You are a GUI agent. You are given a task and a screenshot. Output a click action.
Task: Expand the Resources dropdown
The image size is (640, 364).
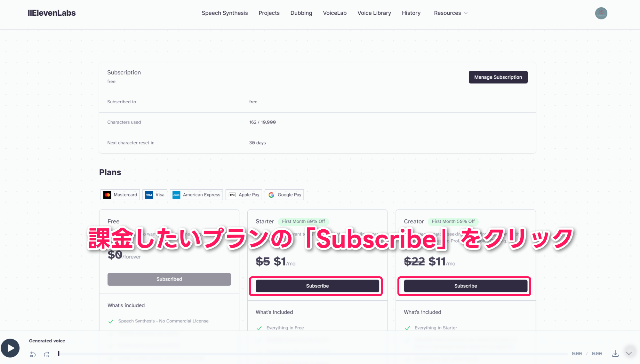(451, 13)
